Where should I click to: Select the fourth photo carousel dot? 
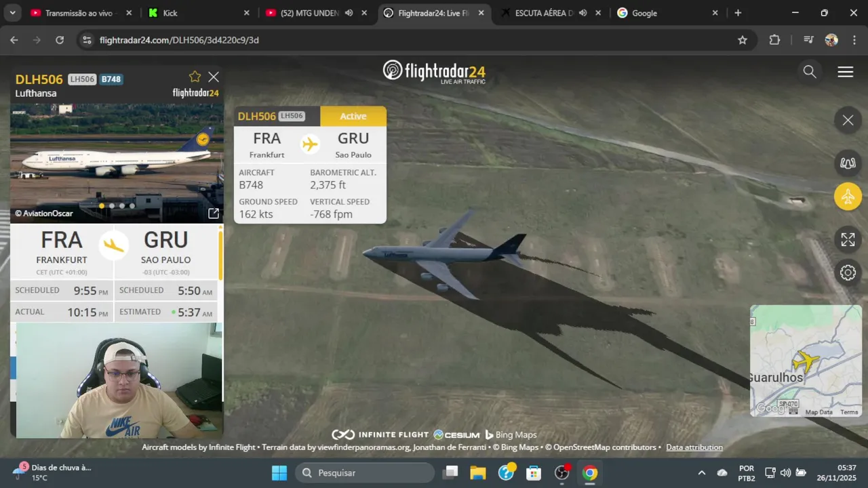pyautogui.click(x=132, y=205)
